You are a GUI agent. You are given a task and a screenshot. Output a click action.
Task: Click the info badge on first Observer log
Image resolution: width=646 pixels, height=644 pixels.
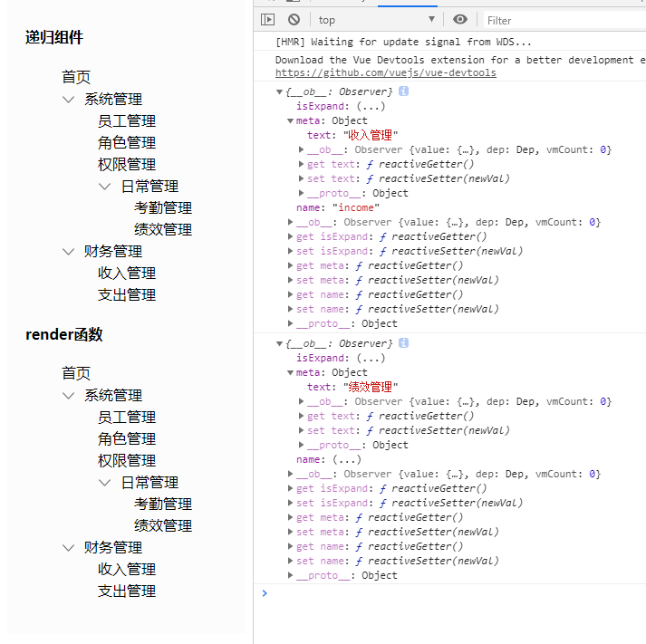(x=404, y=91)
